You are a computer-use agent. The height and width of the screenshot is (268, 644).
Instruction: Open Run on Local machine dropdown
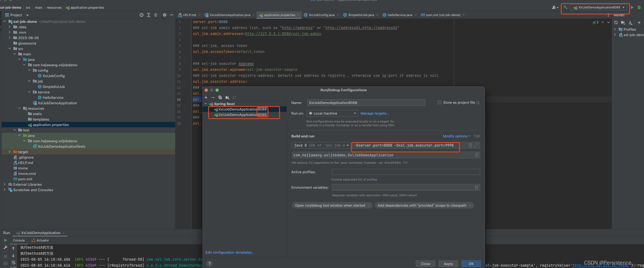[332, 113]
